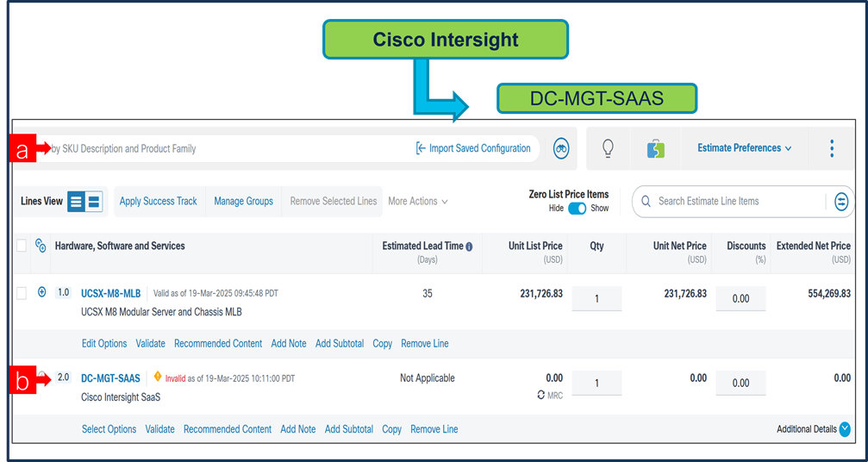This screenshot has height=462, width=868.
Task: Select the UCSX-M8-MLB line checkbox
Action: pos(21,294)
